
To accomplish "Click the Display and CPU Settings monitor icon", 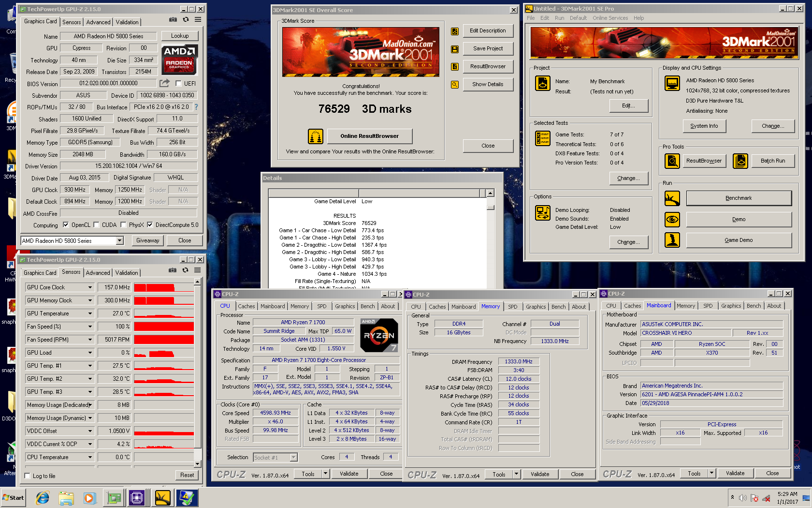I will (672, 83).
